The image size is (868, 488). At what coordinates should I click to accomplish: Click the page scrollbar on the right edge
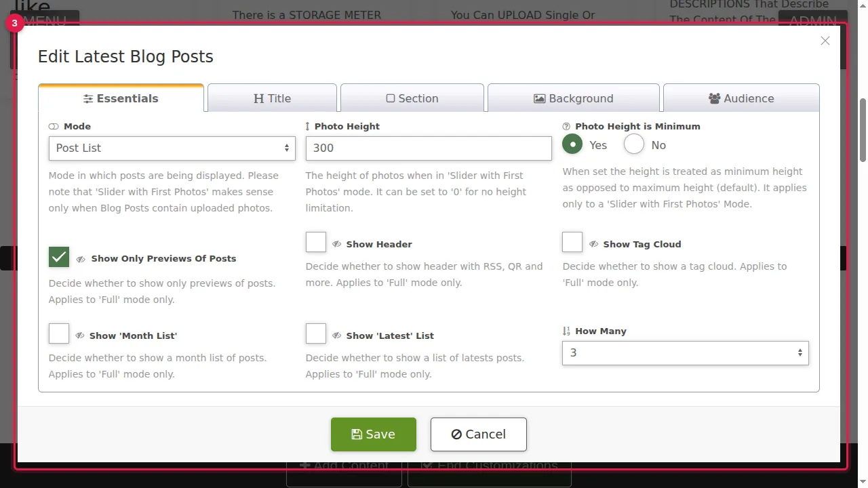tap(863, 130)
